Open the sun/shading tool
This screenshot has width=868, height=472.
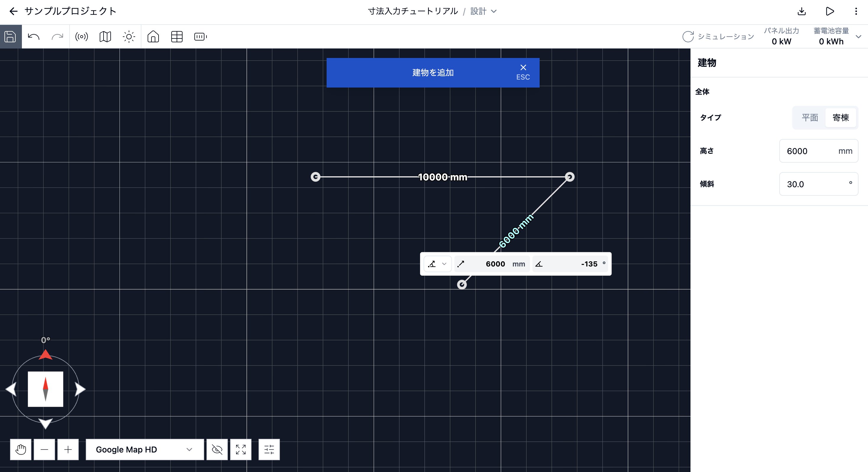click(x=129, y=36)
